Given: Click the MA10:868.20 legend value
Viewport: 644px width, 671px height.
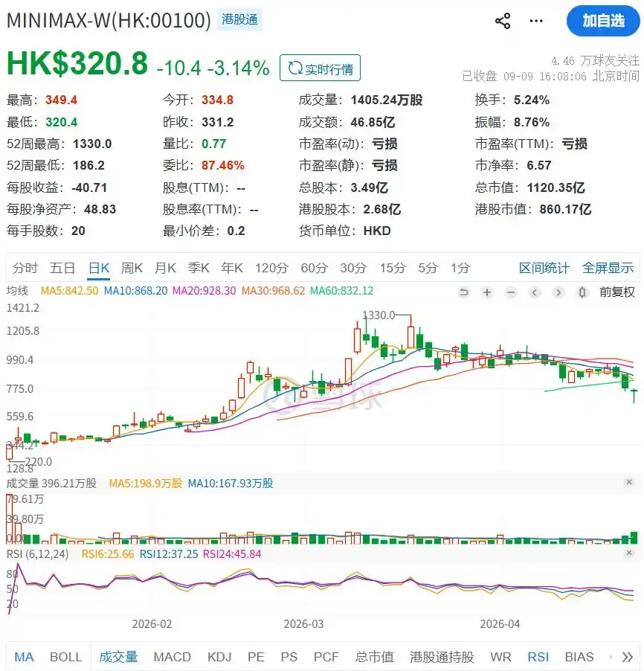Looking at the screenshot, I should pyautogui.click(x=135, y=291).
